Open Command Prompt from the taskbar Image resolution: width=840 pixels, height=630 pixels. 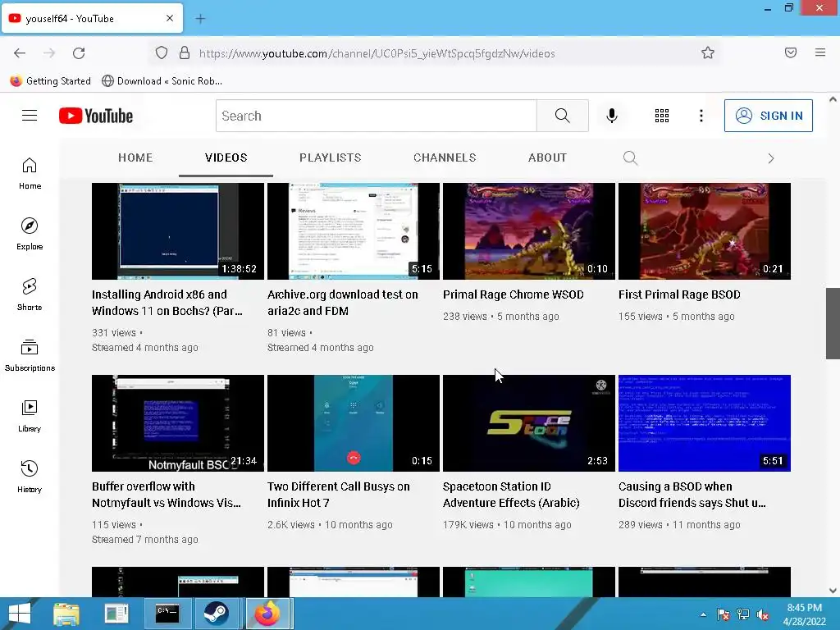pyautogui.click(x=167, y=614)
